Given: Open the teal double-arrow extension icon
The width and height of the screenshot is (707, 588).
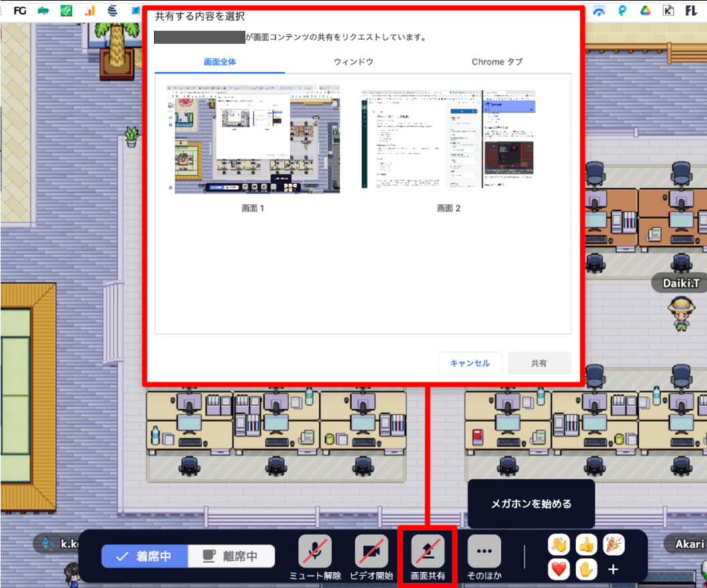Looking at the screenshot, I should (x=43, y=10).
